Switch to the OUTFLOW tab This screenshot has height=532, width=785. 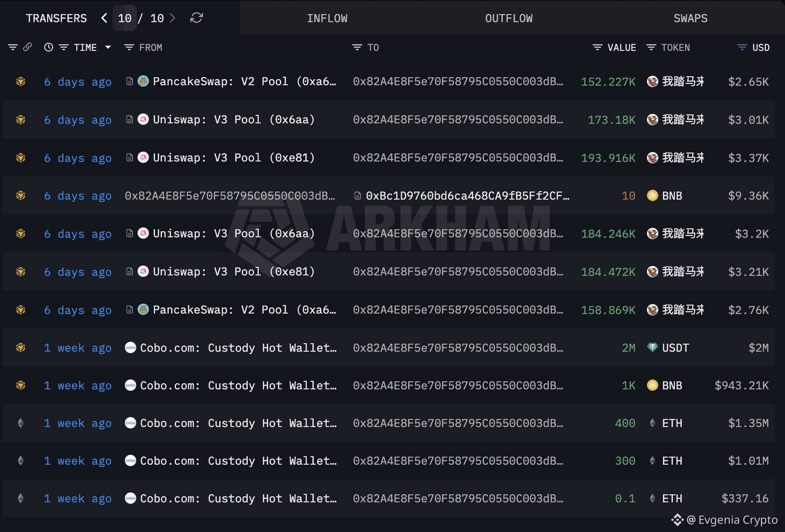point(509,18)
